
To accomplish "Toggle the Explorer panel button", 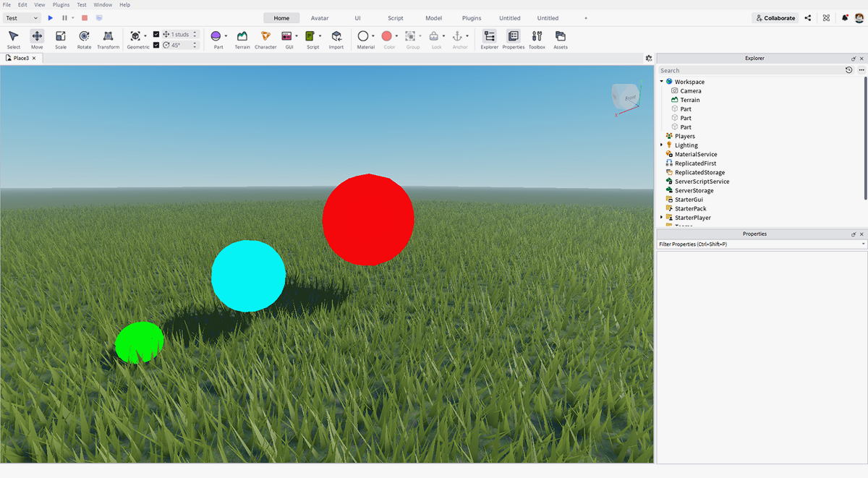I will (490, 40).
